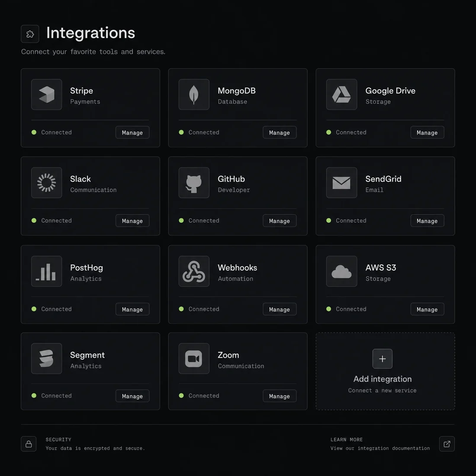476x476 pixels.
Task: Click 'Your data is encrypted and secure.' text
Action: coord(95,448)
